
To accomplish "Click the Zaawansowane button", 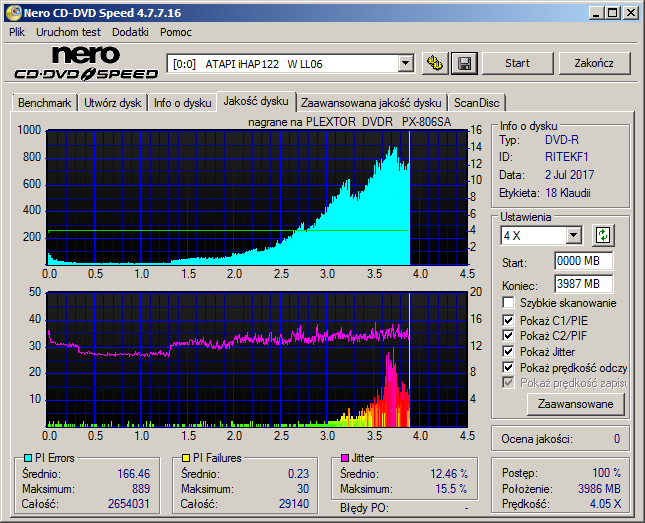I will [x=575, y=404].
